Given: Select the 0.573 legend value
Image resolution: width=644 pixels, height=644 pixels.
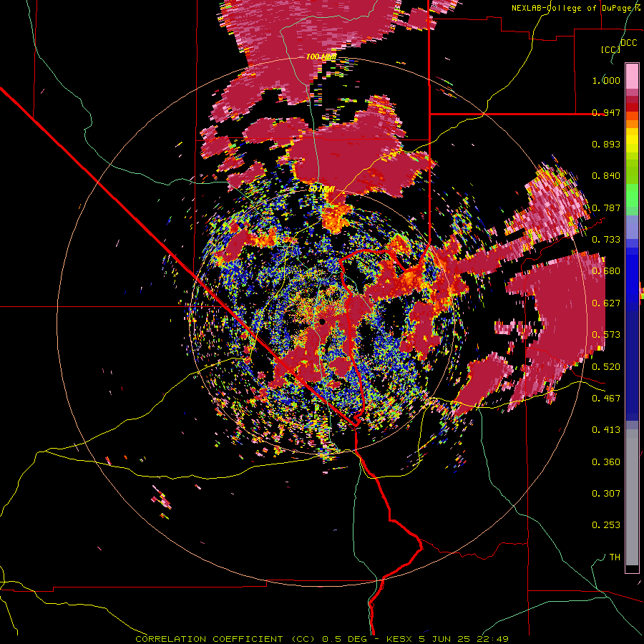Looking at the screenshot, I should [606, 335].
